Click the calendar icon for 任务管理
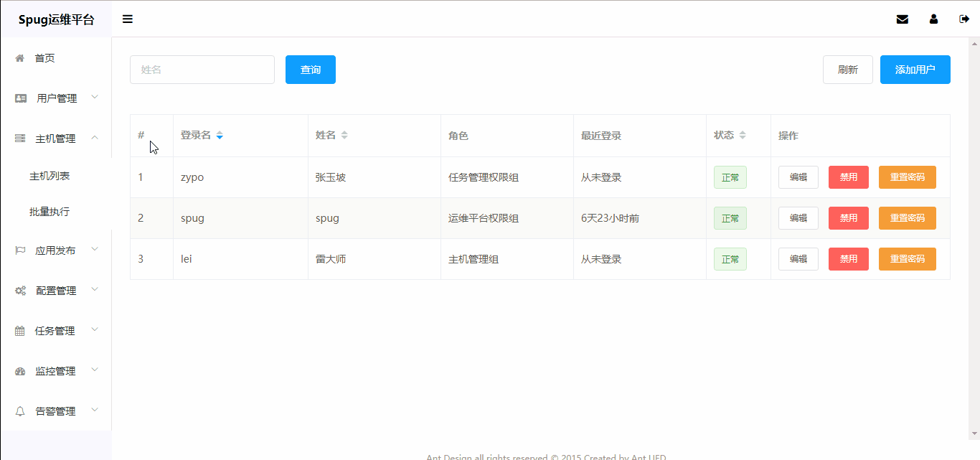Viewport: 980px width, 460px height. tap(20, 331)
